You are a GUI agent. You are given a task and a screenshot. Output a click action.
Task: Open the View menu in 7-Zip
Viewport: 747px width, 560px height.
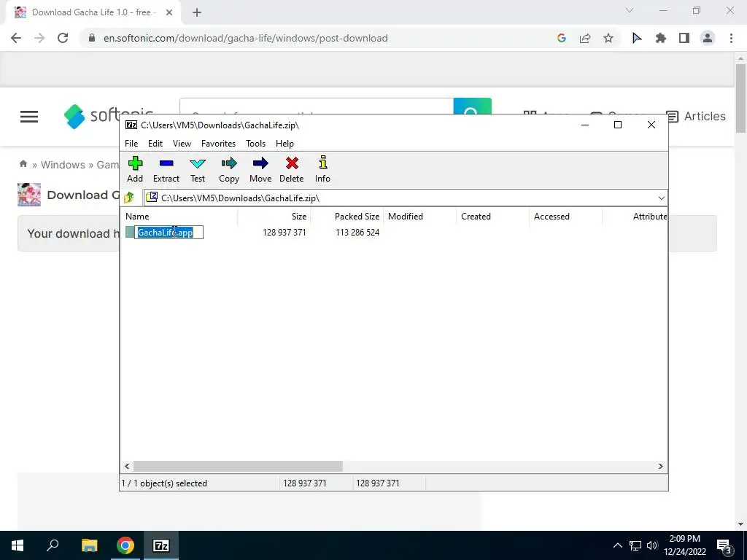[182, 144]
